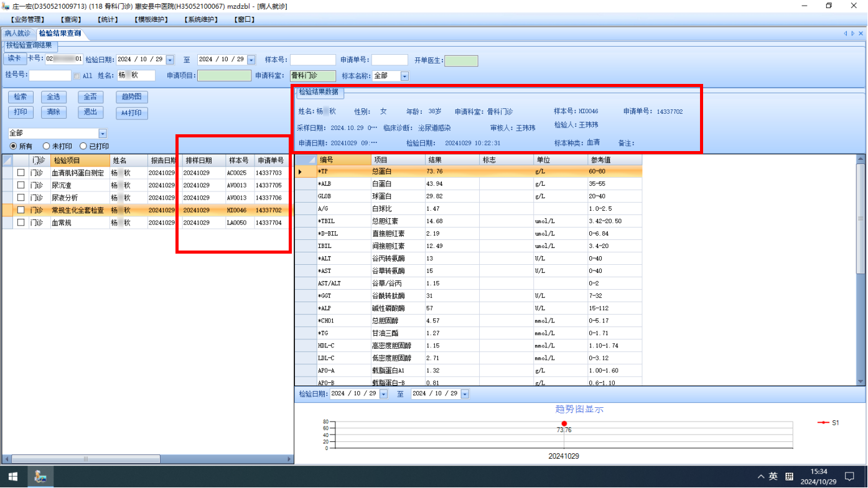Focus the 卡号 input field
Viewport: 868px width, 488px height.
pyautogui.click(x=63, y=60)
